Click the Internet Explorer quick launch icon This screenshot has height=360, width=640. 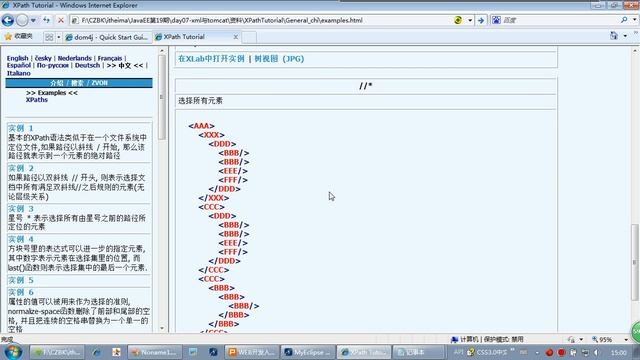[96, 352]
